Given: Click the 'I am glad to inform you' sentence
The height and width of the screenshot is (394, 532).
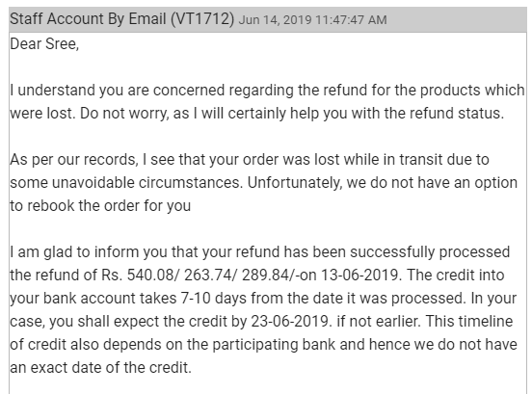Looking at the screenshot, I should tap(89, 252).
